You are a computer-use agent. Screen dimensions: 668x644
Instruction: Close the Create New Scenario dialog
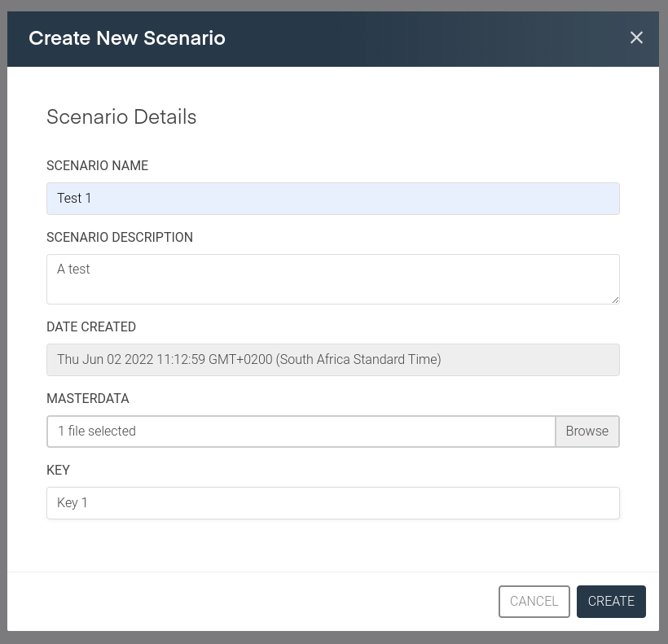pos(636,38)
